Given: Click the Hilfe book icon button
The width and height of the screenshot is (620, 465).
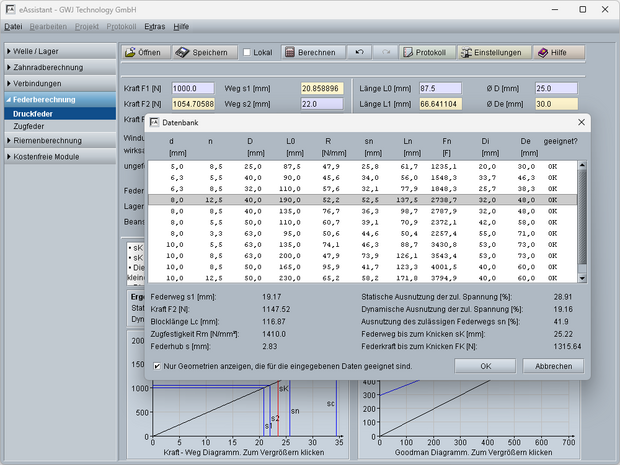Looking at the screenshot, I should 557,52.
